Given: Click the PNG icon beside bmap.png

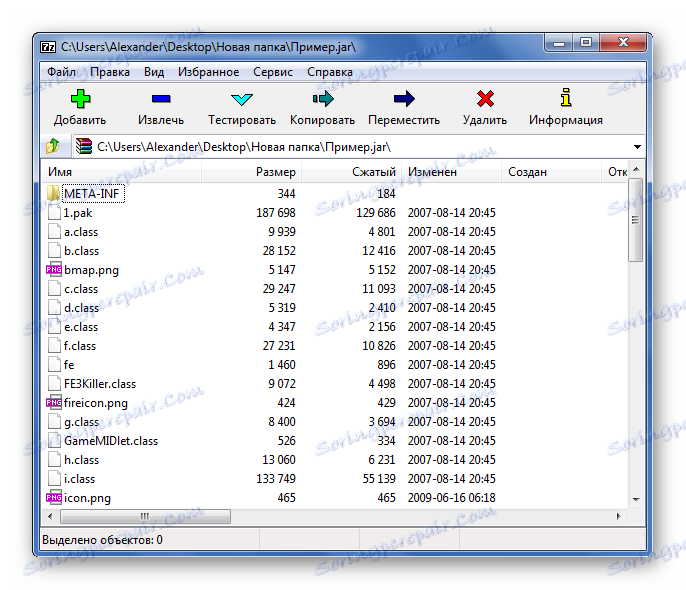Looking at the screenshot, I should point(54,269).
